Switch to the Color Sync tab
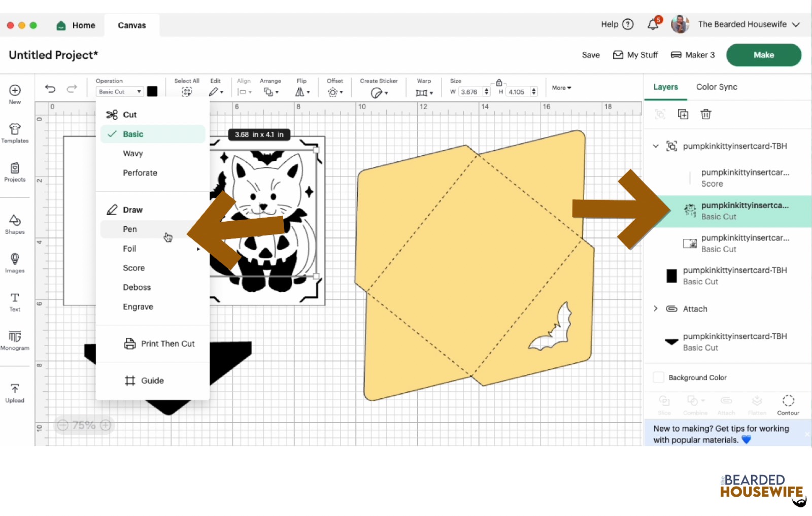This screenshot has width=812, height=516. [x=717, y=87]
